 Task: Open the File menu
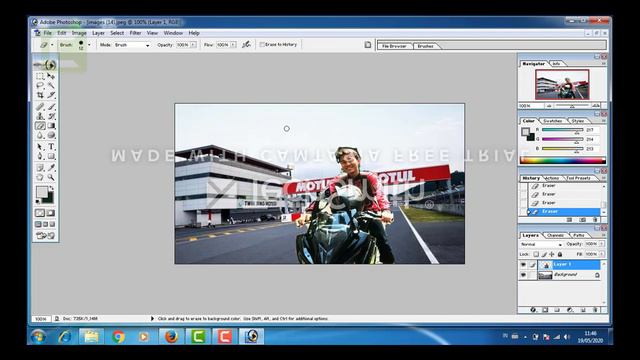(48, 33)
